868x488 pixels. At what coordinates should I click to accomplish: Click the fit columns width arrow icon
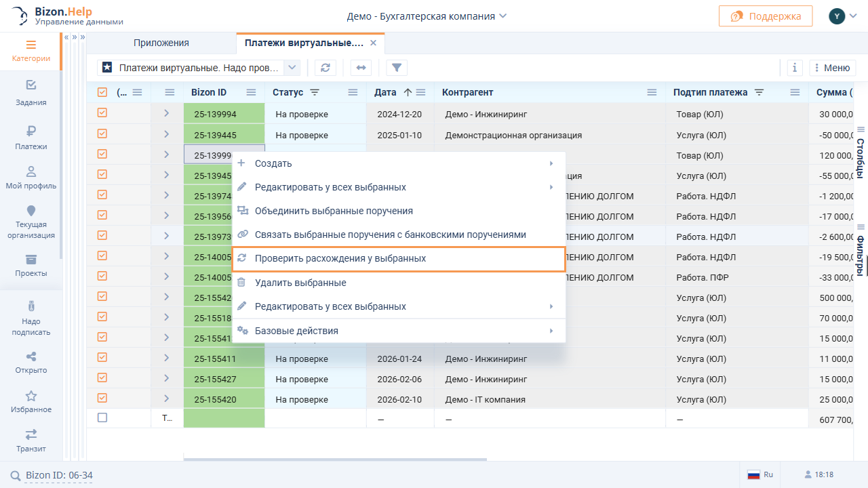tap(361, 68)
